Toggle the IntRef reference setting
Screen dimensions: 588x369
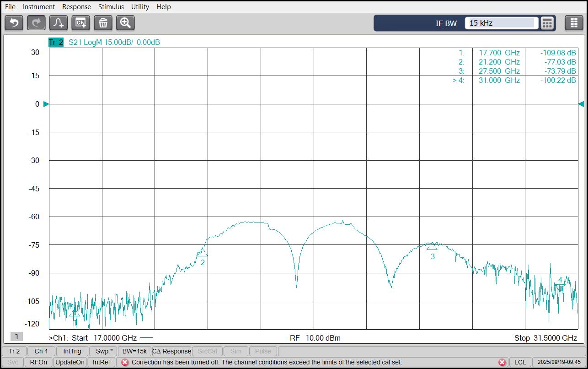click(102, 362)
